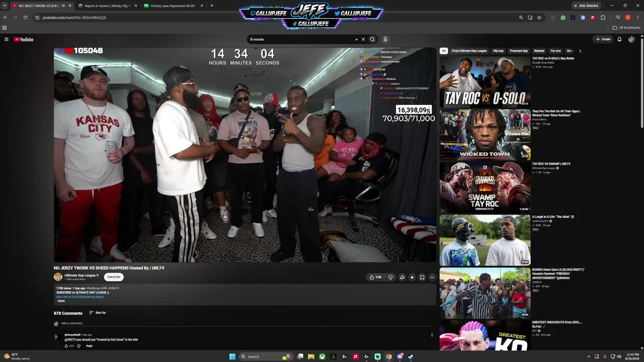Open the Swamp vs Tay Roc thumbnail
Screen dimensions: 644x362
coord(485,187)
